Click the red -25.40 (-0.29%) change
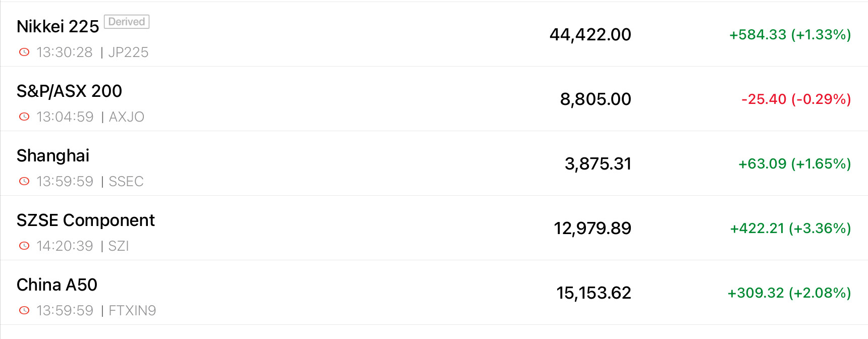This screenshot has width=868, height=339. pos(796,99)
